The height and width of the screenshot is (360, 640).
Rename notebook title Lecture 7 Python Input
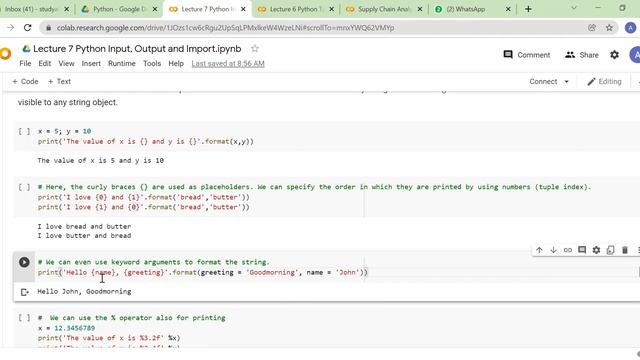click(137, 49)
